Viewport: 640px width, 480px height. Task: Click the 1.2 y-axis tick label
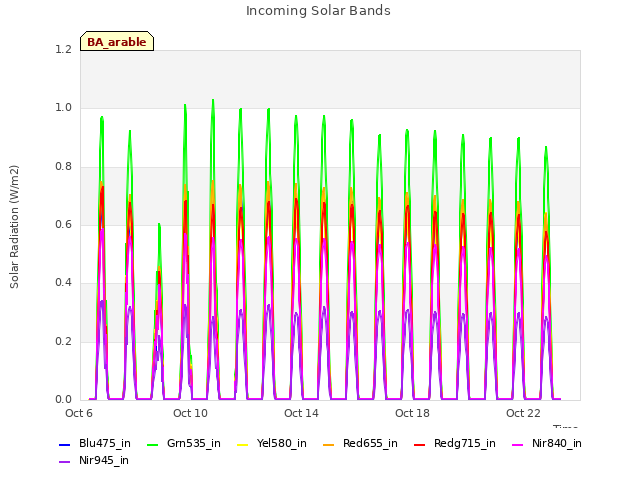pos(63,49)
